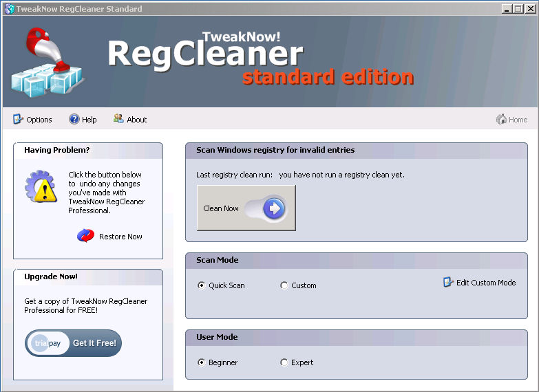Select the Custom scan mode radio button
This screenshot has height=392, width=539.
(x=284, y=285)
